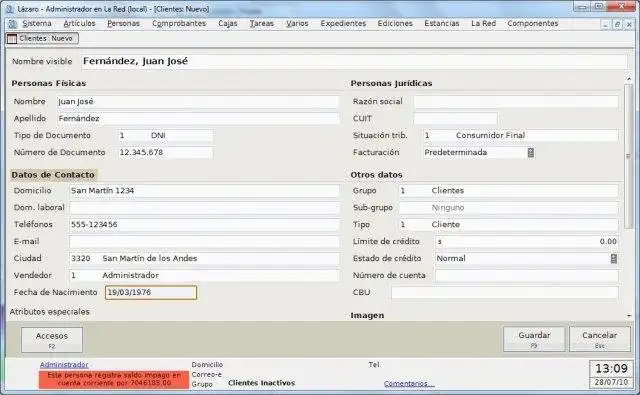Screen dimensions: 640x395
Task: Click the Nombre field with Juan José
Action: (198, 102)
